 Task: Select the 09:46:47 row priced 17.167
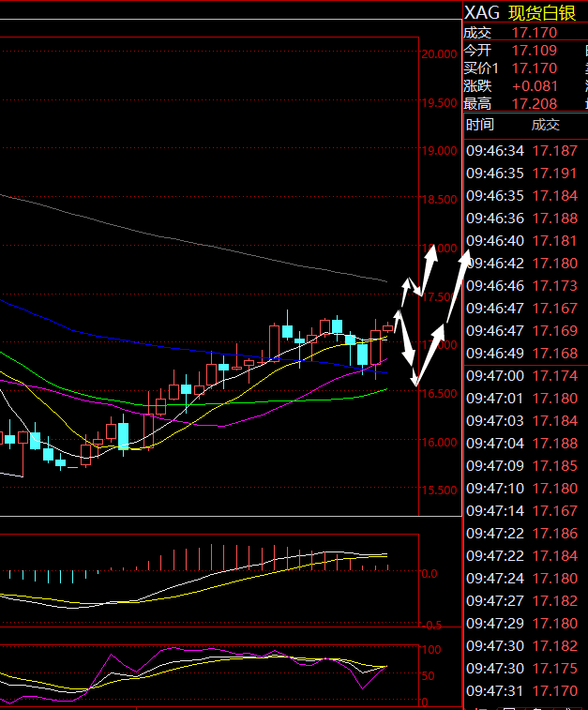(x=522, y=309)
